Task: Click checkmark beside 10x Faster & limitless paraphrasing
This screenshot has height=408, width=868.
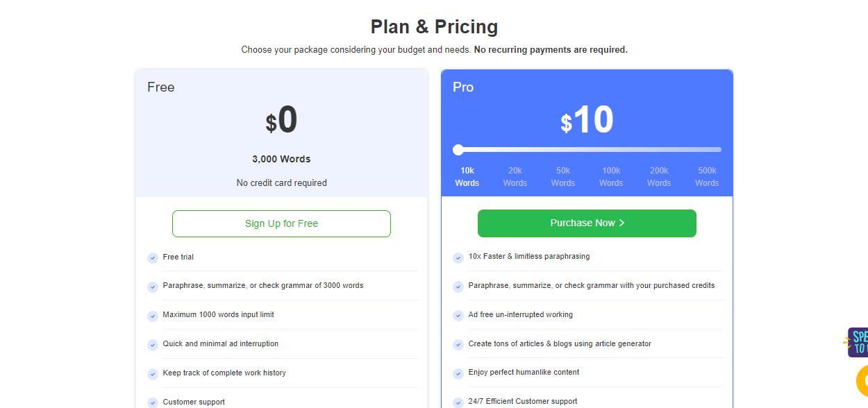Action: tap(458, 257)
